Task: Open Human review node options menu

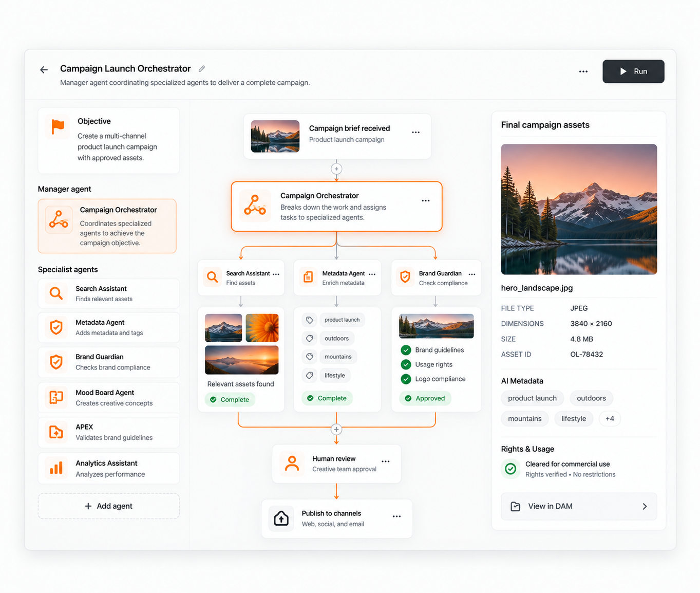Action: click(386, 461)
